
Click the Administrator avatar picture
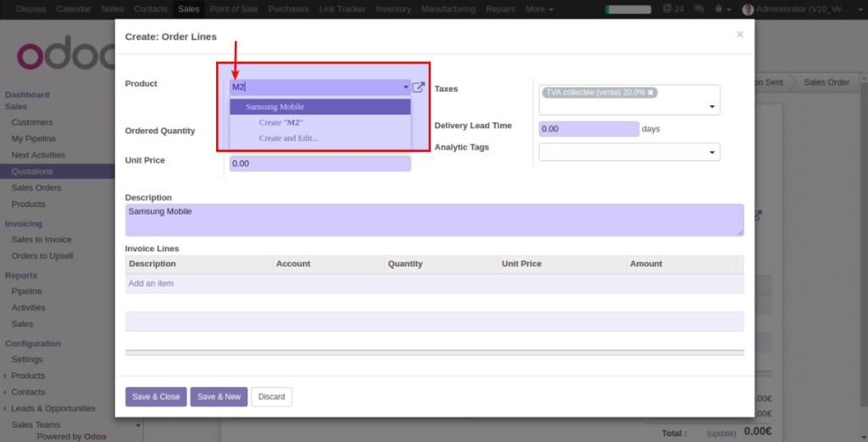[x=748, y=9]
